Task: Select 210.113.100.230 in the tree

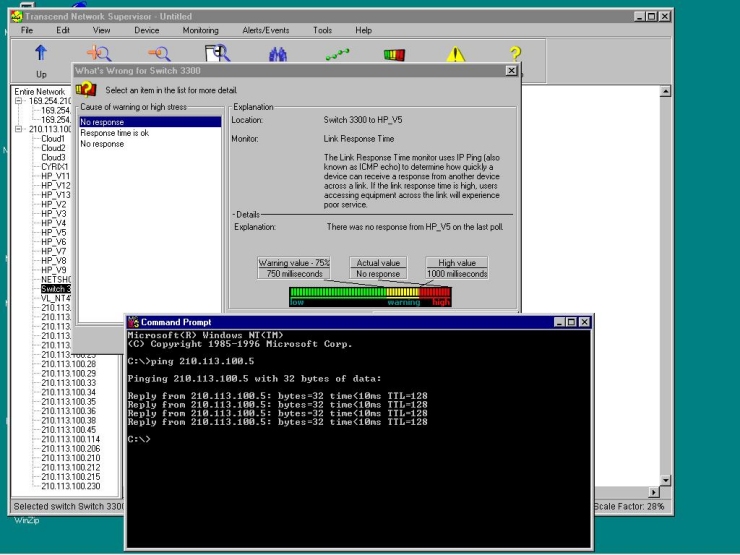Action: tap(70, 486)
